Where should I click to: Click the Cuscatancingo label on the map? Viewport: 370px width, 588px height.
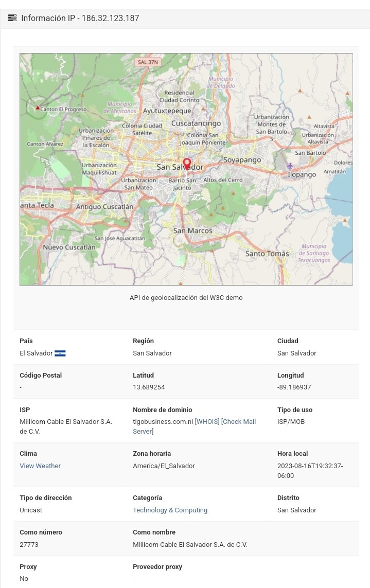pyautogui.click(x=196, y=123)
